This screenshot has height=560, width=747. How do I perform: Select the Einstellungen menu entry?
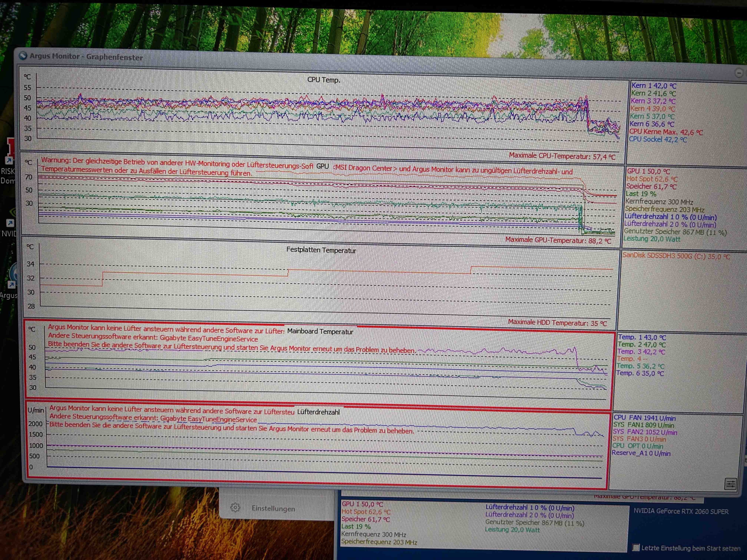[273, 508]
